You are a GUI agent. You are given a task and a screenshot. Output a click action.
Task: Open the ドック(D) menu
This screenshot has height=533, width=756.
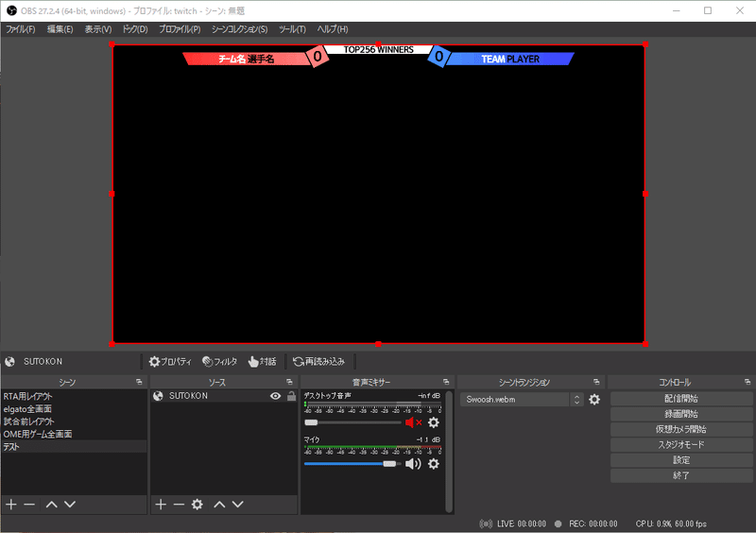point(134,29)
